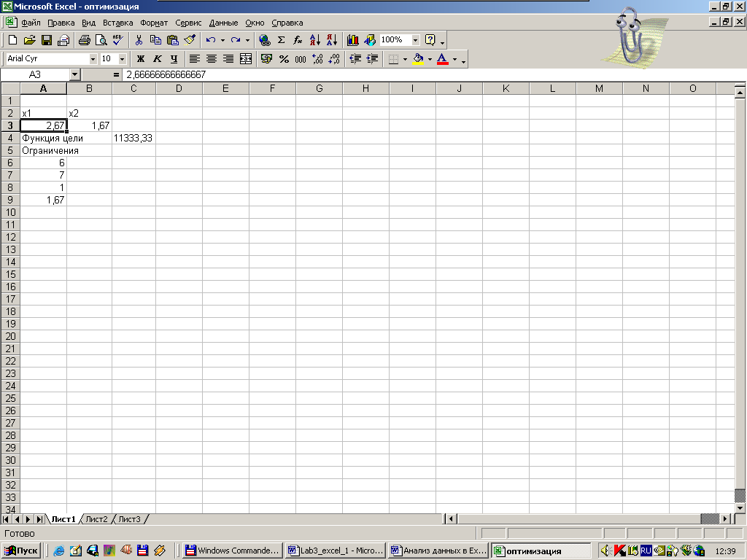
Task: Open the Arial Cyr font dropdown
Action: pos(93,59)
